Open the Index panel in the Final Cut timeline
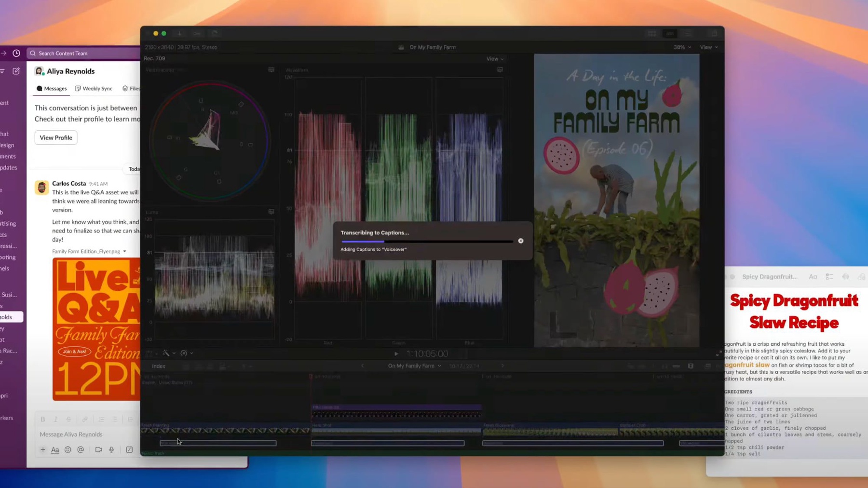868x488 pixels. tap(159, 366)
